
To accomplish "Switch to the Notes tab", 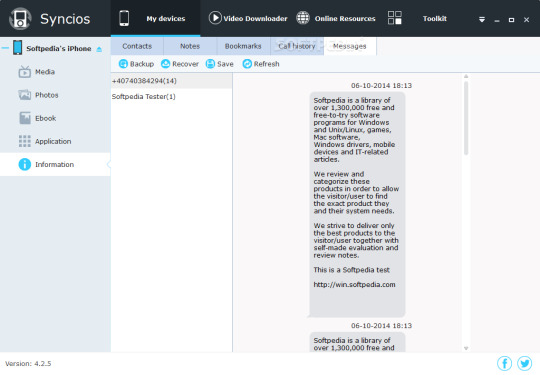I will pos(190,46).
